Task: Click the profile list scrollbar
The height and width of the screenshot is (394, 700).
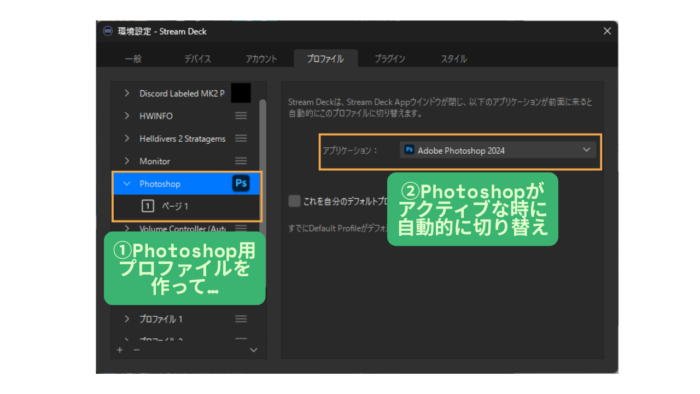Action: (262, 165)
